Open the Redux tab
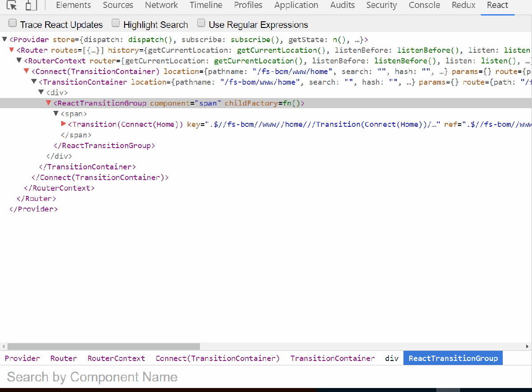This screenshot has height=392, width=532. [x=463, y=5]
